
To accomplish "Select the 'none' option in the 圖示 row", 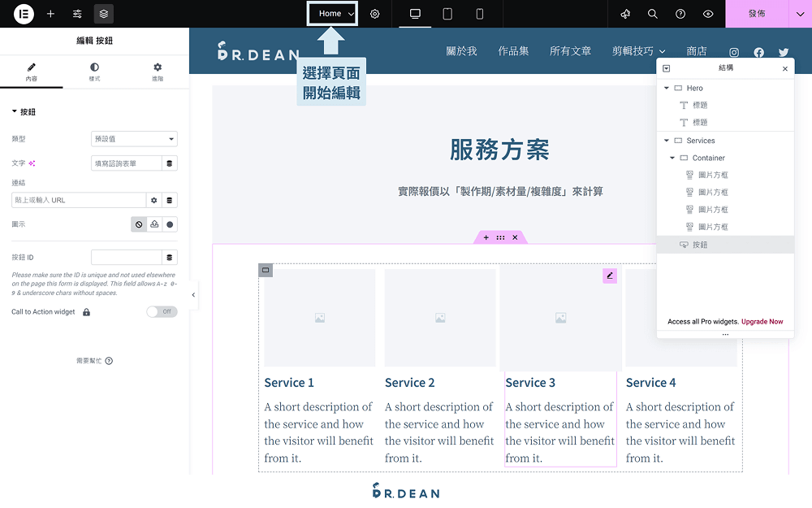I will point(139,224).
